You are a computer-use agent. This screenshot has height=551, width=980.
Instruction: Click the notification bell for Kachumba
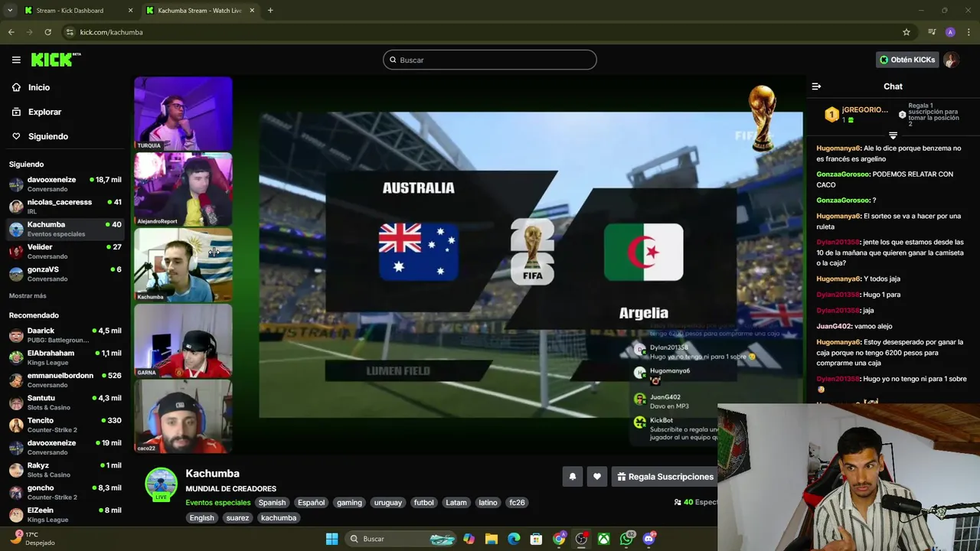pyautogui.click(x=572, y=477)
